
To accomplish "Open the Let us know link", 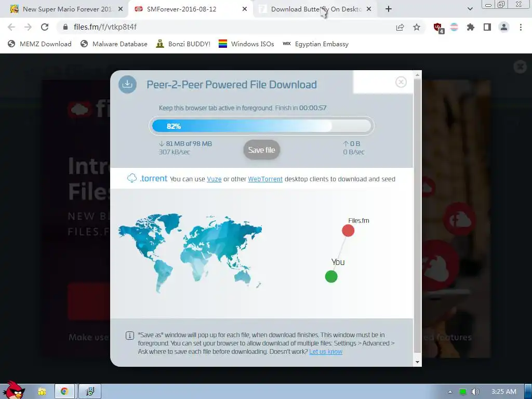I will [326, 352].
